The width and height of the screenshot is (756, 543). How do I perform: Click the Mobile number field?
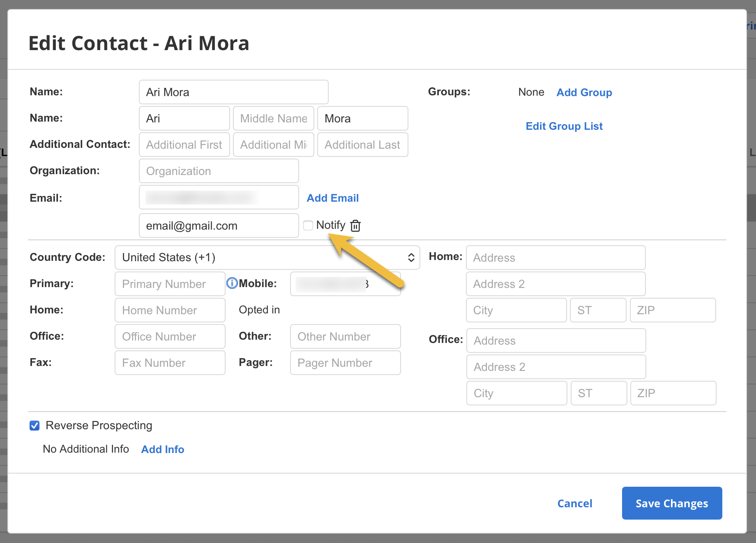click(346, 284)
